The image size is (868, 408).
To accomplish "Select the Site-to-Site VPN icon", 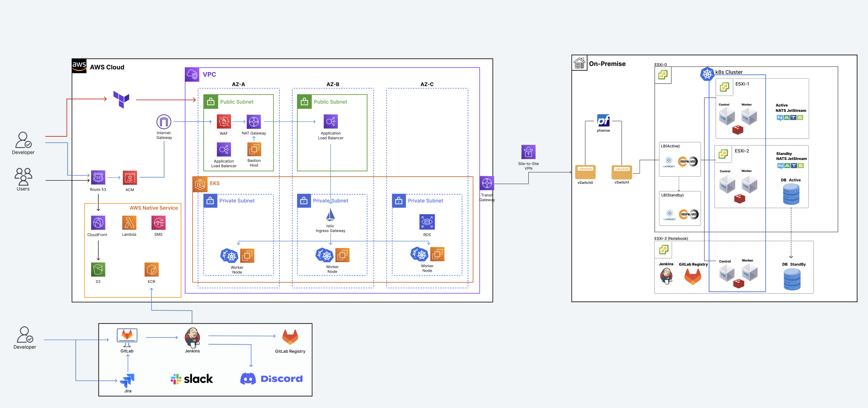I will 528,152.
